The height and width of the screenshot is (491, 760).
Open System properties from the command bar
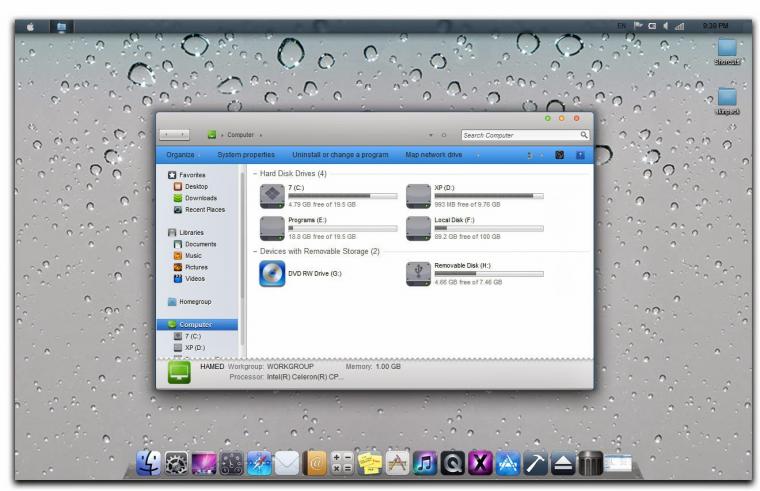tap(246, 155)
